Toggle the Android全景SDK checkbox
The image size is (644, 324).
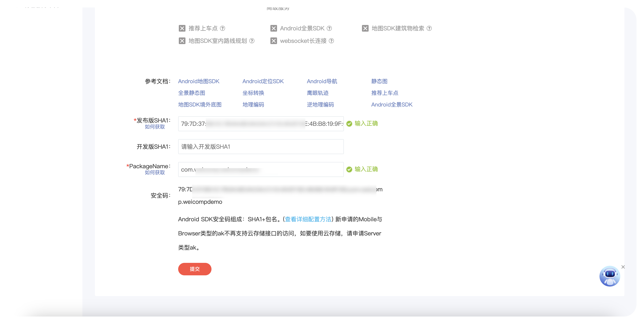(x=274, y=28)
